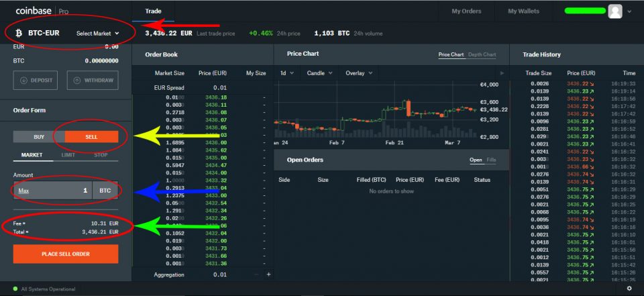
Task: Click the Bitcoin icon beside BTC-EUR
Action: coord(18,34)
